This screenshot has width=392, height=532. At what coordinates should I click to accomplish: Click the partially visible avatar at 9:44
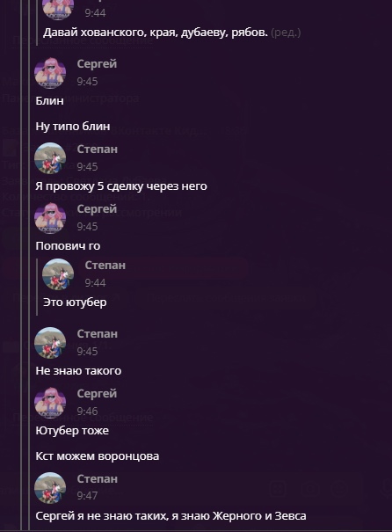click(x=58, y=11)
